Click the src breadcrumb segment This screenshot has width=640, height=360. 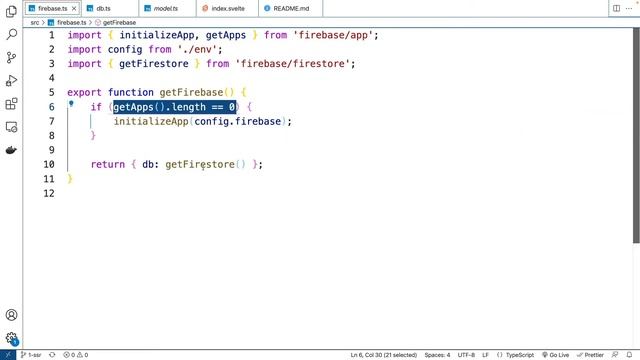pyautogui.click(x=35, y=22)
